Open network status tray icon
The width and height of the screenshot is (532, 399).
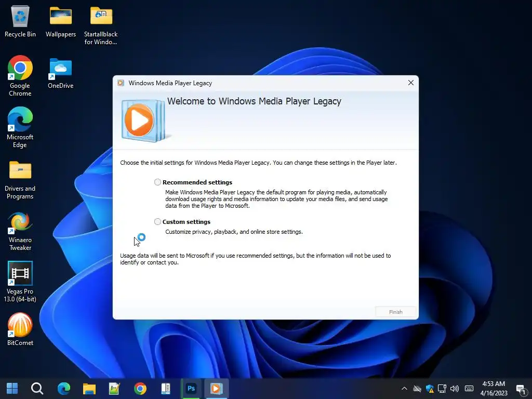(442, 389)
